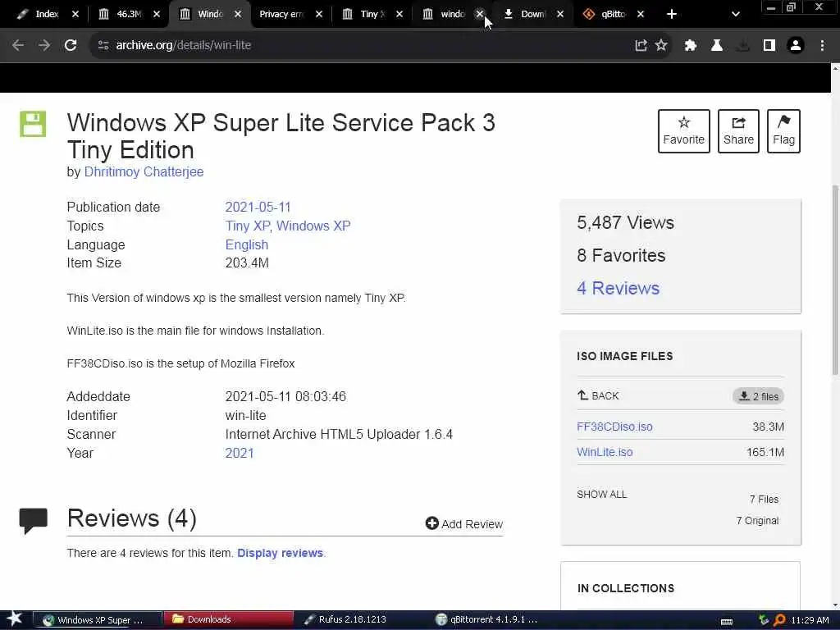
Task: Open the Windows XP topic link
Action: (313, 226)
